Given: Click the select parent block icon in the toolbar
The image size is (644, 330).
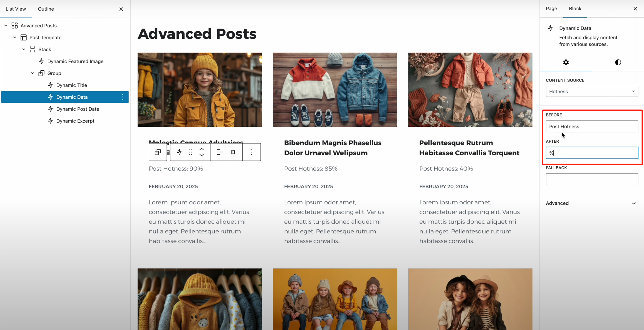Looking at the screenshot, I should pos(158,152).
